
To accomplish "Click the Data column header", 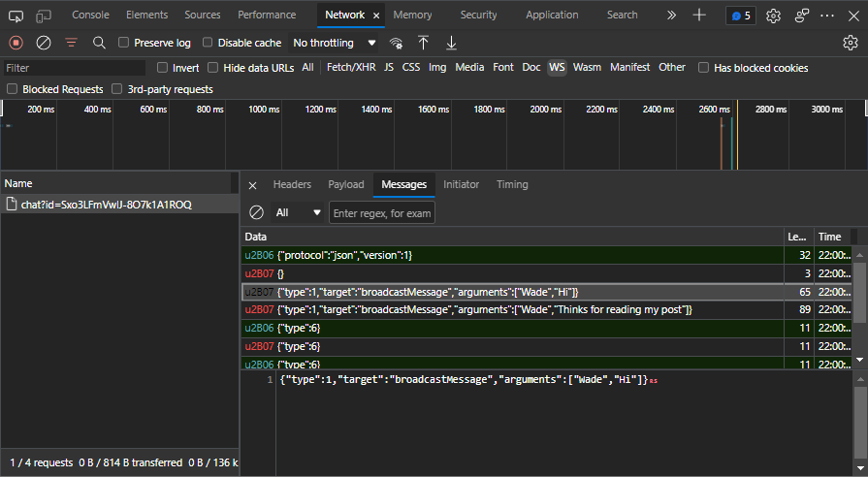I will pos(512,237).
